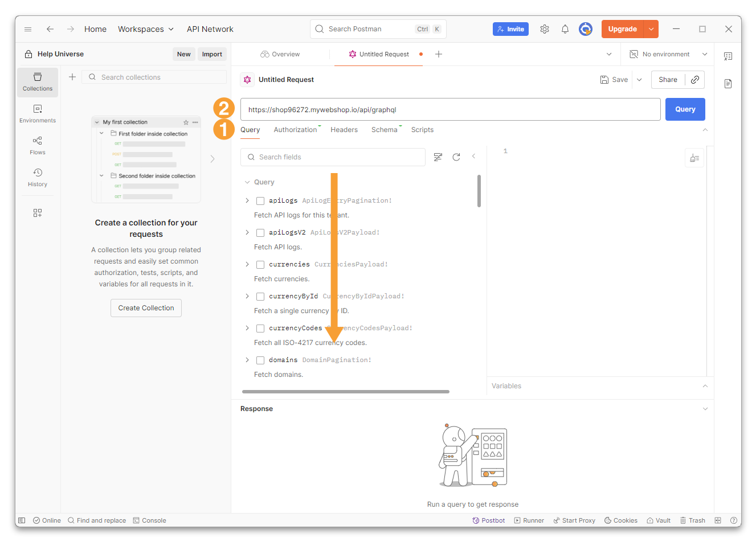Switch to the Authorization tab
Screen dimensions: 756x542
point(295,130)
